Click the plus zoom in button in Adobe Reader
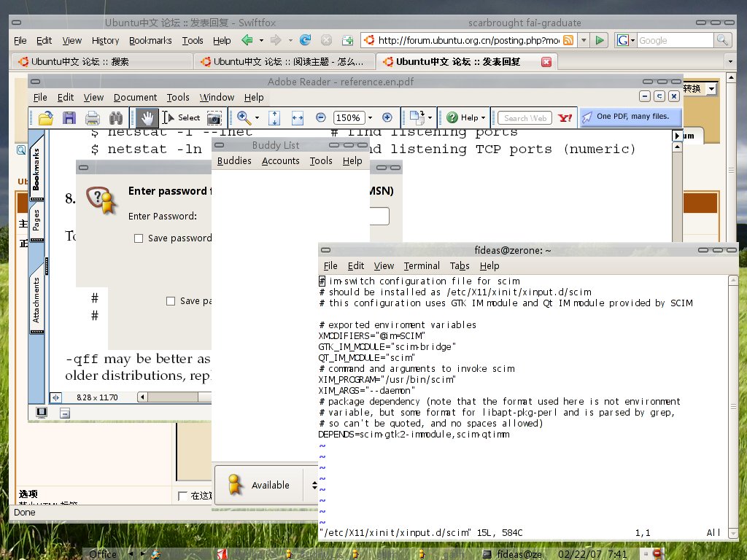Image resolution: width=747 pixels, height=560 pixels. 387,117
